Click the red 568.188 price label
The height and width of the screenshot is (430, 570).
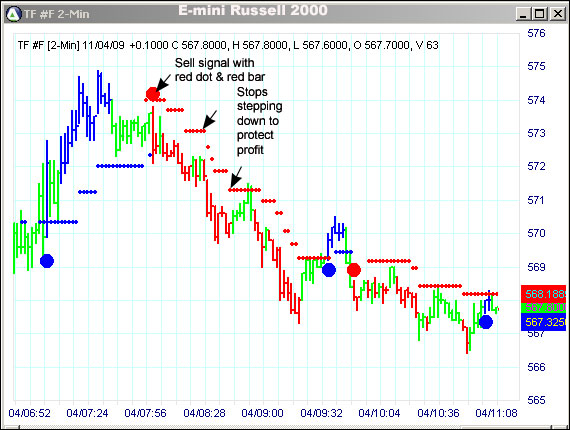(543, 294)
